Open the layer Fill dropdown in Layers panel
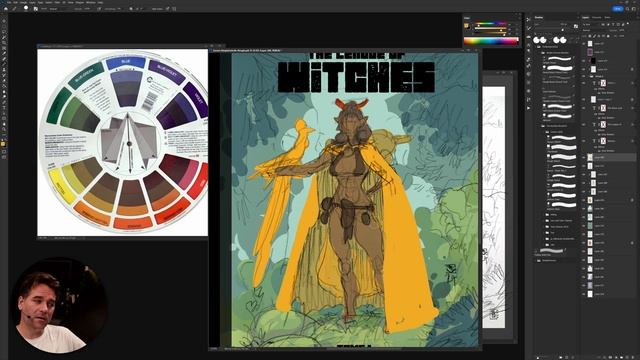Screen dimensions: 640x360 [622, 36]
